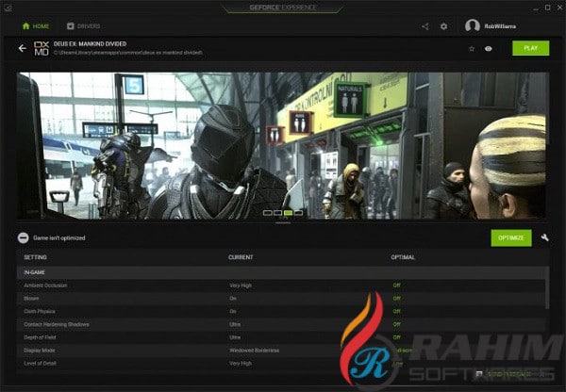
Task: Click Contact Hardening Shadows current value Ultra
Action: (235, 324)
